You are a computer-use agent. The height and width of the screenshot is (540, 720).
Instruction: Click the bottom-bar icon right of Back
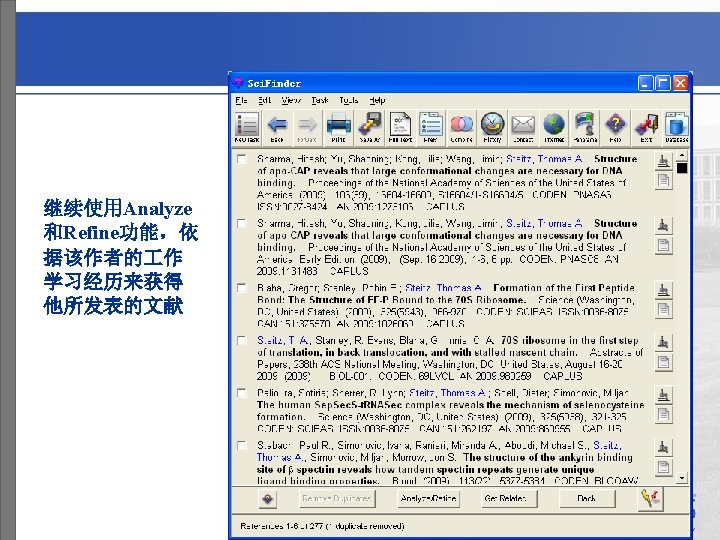coord(650,499)
